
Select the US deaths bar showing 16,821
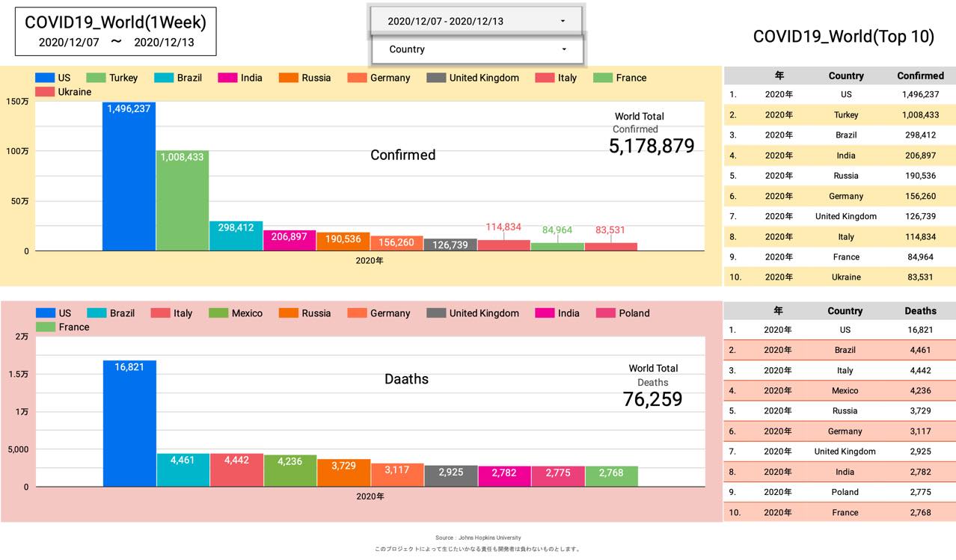pos(129,426)
